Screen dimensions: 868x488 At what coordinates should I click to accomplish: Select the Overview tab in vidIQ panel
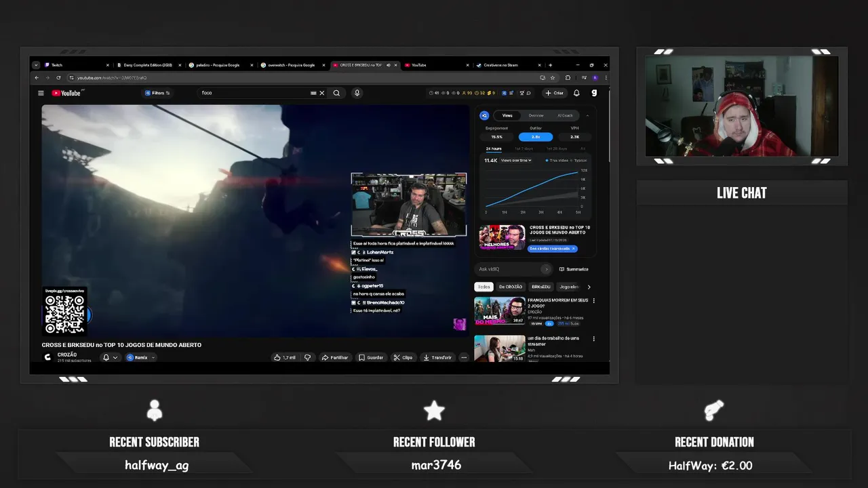[x=536, y=116]
